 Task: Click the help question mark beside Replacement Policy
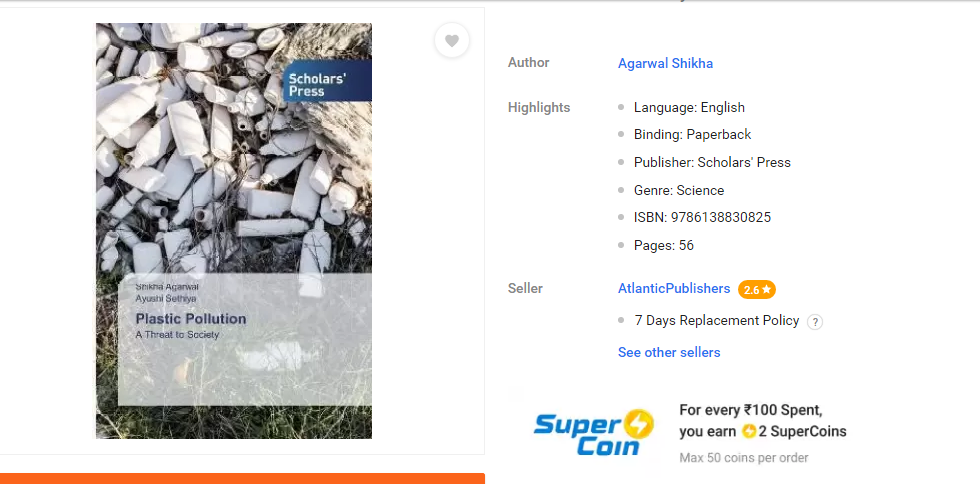[814, 322]
